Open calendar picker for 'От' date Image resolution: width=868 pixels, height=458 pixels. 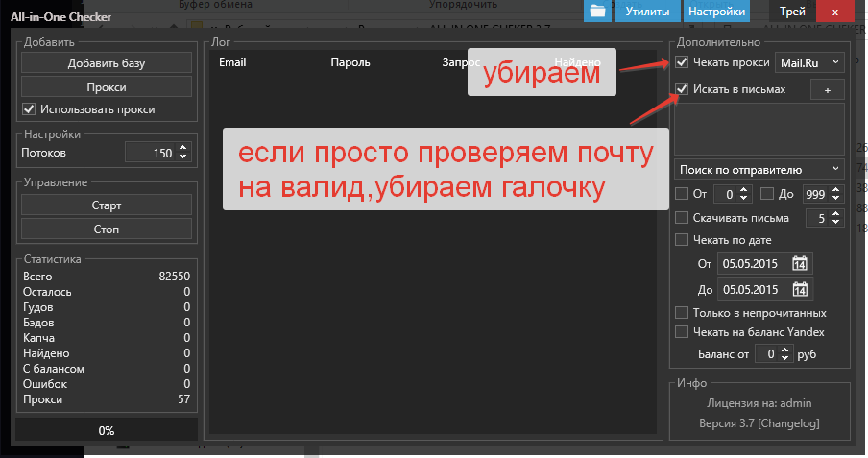pyautogui.click(x=801, y=263)
